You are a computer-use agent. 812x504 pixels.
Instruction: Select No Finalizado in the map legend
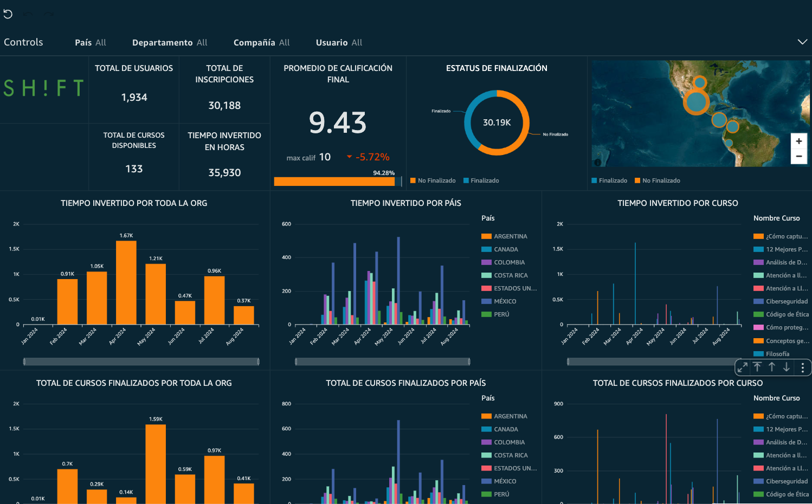pos(658,180)
